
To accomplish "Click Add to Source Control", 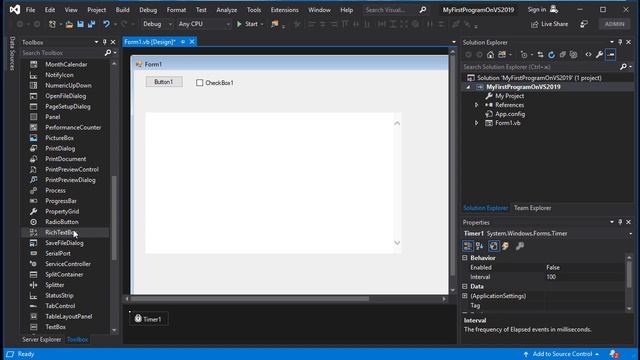I will click(562, 354).
